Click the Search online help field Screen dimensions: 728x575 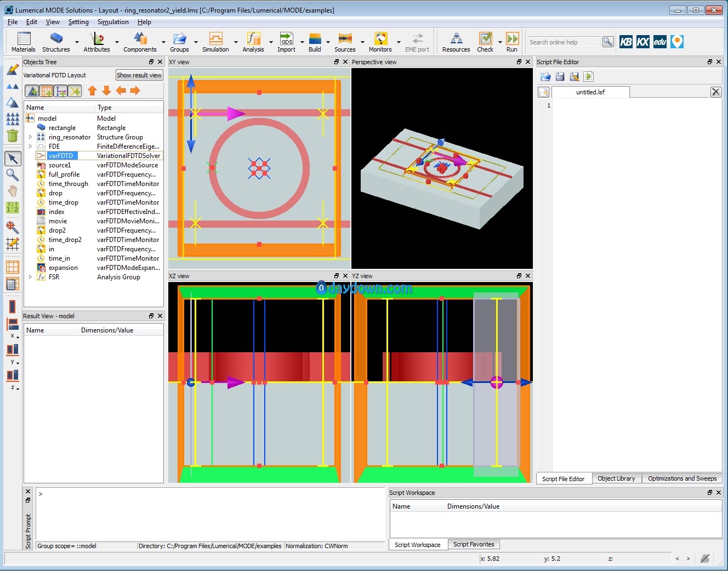pyautogui.click(x=564, y=42)
